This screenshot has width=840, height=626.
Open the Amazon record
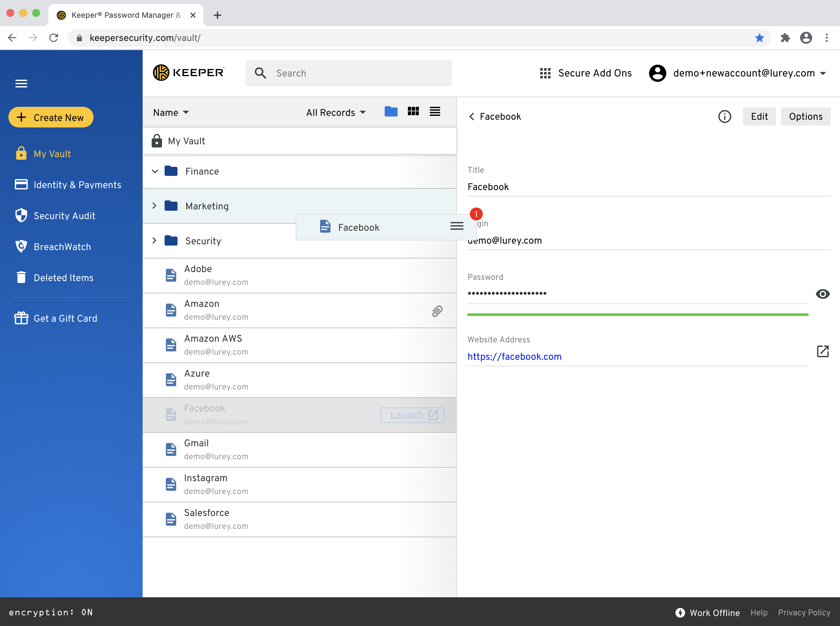[x=299, y=310]
